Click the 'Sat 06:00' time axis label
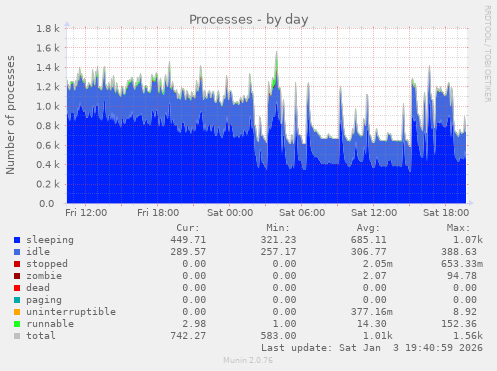The width and height of the screenshot is (497, 371). 302,213
